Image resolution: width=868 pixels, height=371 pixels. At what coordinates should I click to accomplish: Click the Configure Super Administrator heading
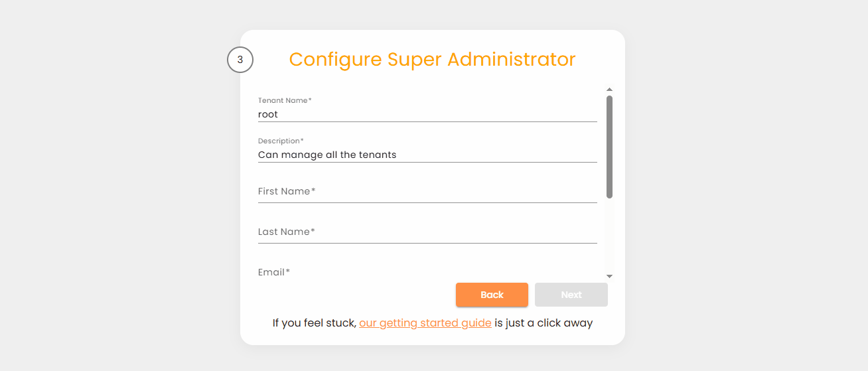[432, 59]
